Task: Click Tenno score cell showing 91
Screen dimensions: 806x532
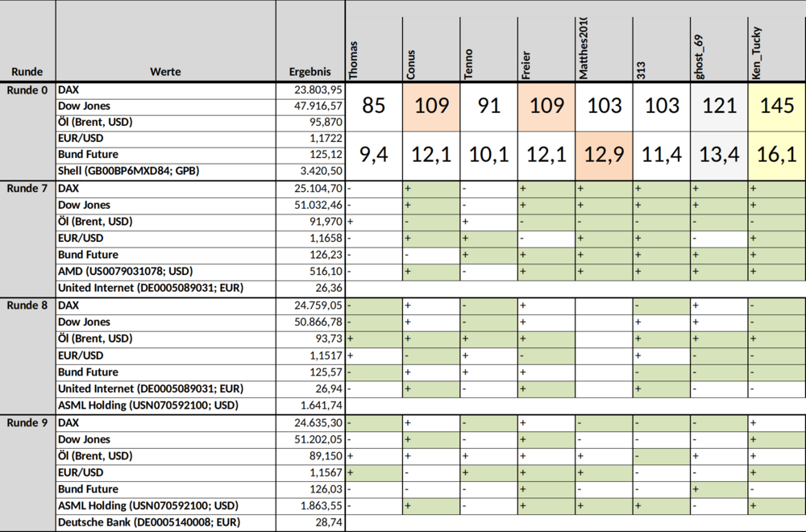Action: (489, 106)
